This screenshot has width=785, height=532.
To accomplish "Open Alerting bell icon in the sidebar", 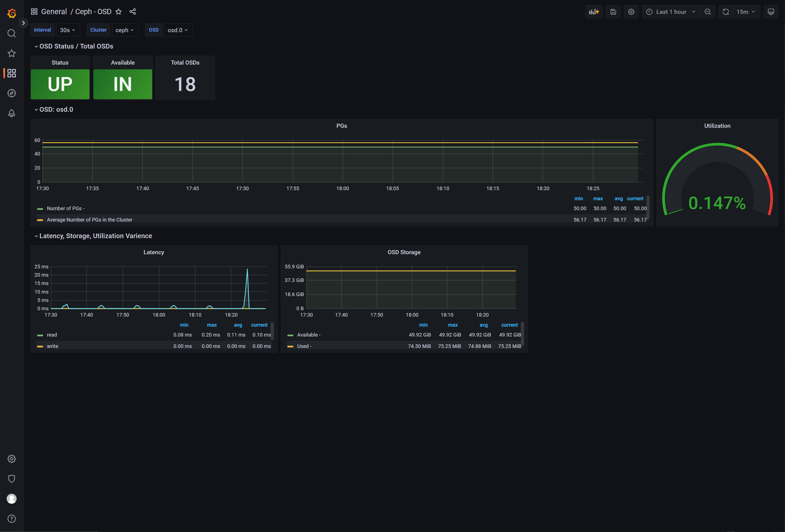I will 11,113.
